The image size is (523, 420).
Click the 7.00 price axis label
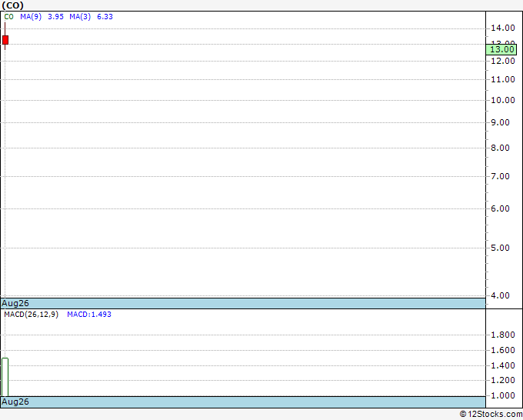coord(500,176)
